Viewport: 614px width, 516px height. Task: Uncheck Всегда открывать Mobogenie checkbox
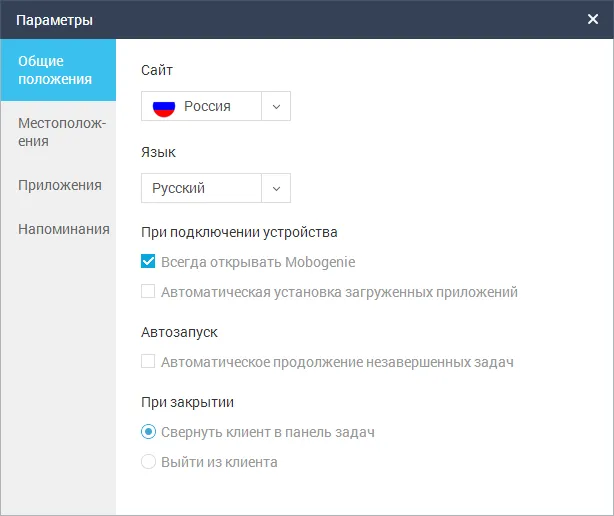(148, 261)
